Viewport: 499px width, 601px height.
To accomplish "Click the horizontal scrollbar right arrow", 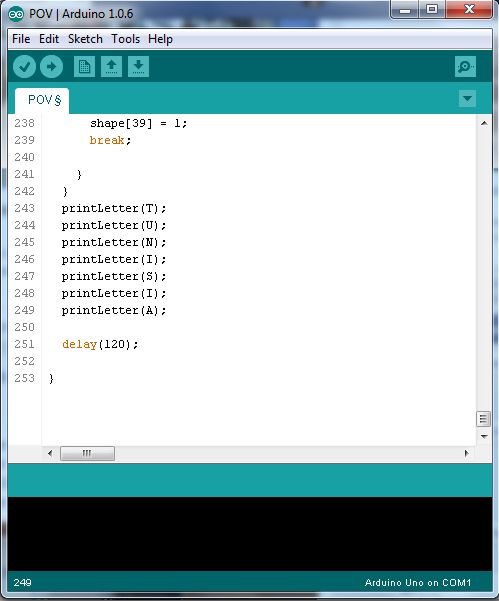I will pyautogui.click(x=466, y=453).
